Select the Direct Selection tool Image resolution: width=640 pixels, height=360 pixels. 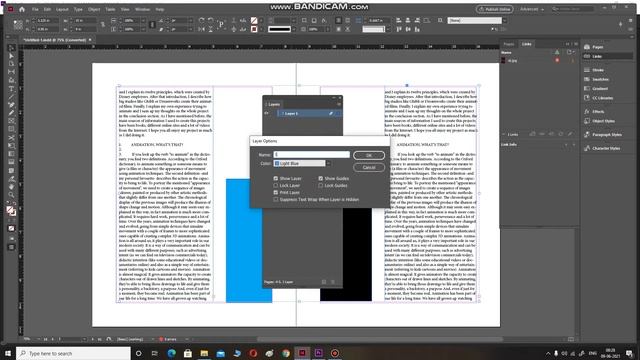(11, 56)
